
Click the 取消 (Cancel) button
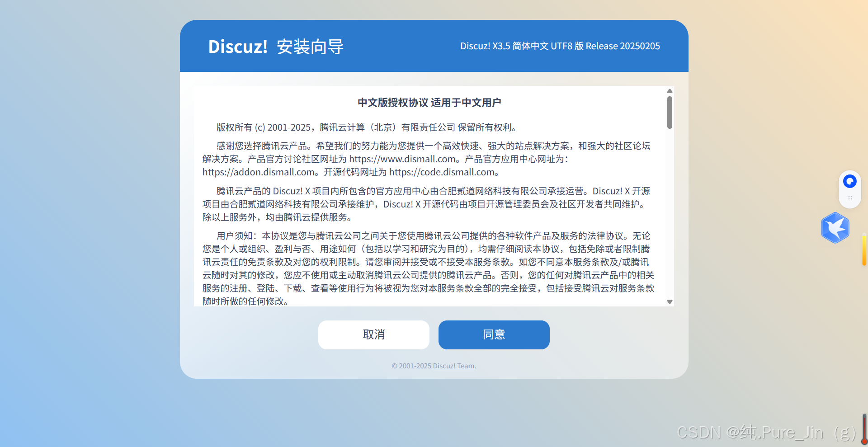(373, 334)
